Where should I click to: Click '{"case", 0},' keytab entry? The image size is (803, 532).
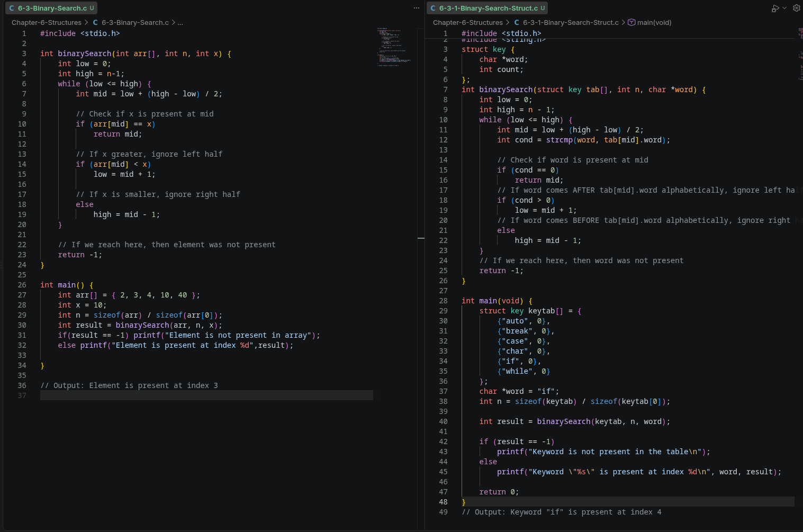tap(524, 341)
